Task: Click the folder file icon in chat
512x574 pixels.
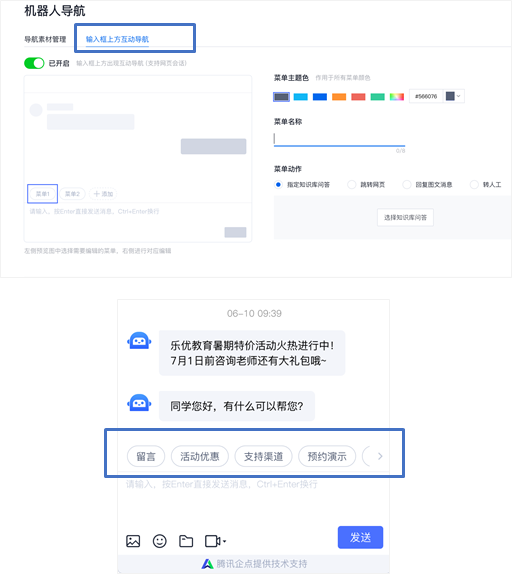Action: point(186,541)
